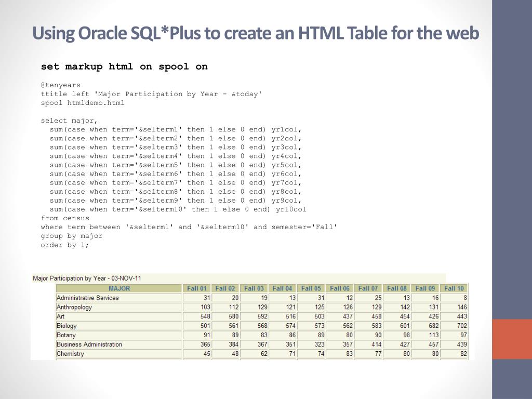Click Art's Fall 03 value 592
The height and width of the screenshot is (399, 532).
262,316
